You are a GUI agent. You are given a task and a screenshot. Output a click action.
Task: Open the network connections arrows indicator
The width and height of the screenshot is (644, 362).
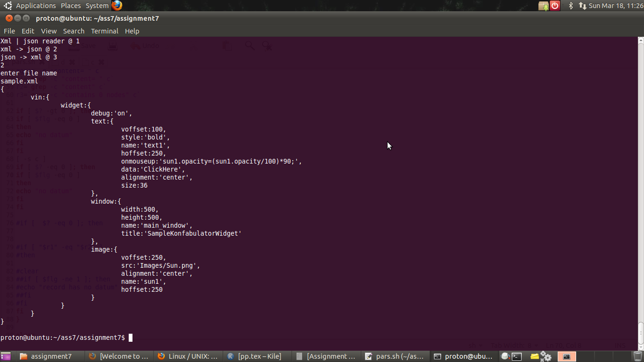click(x=583, y=6)
